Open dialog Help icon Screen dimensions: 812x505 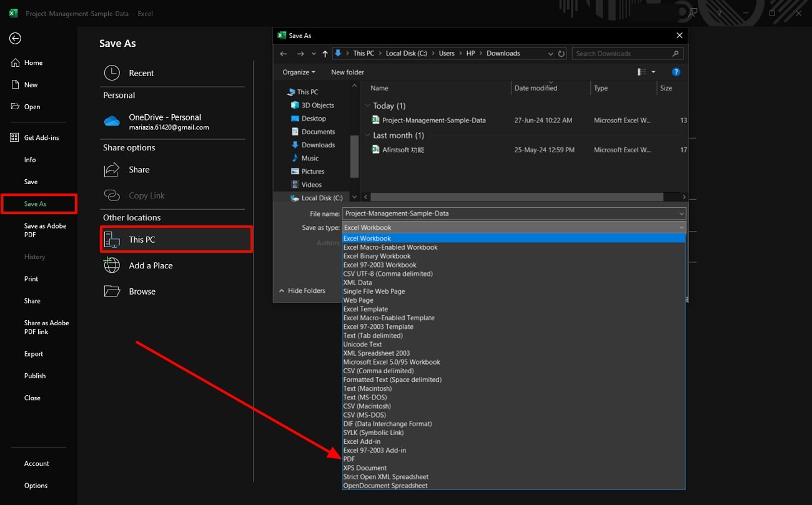tap(675, 72)
